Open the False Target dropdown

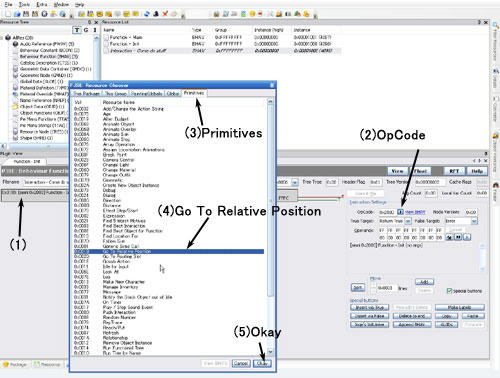[x=474, y=221]
